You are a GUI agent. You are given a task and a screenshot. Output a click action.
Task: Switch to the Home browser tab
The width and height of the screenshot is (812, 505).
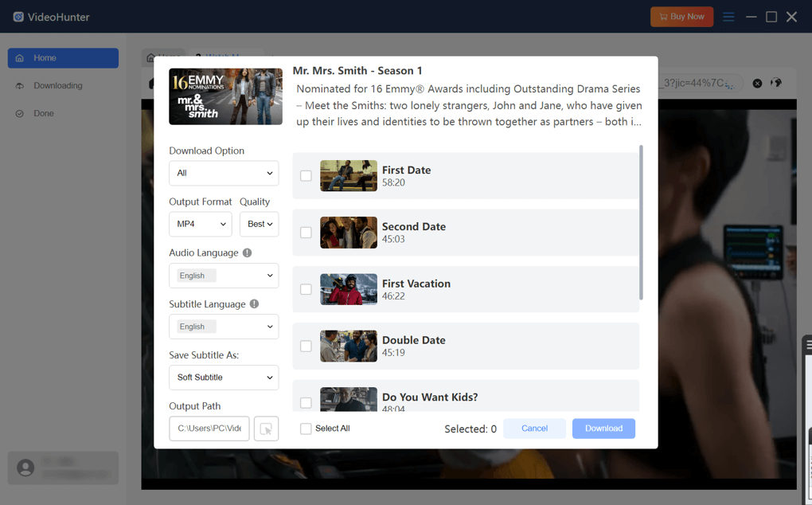pyautogui.click(x=163, y=57)
